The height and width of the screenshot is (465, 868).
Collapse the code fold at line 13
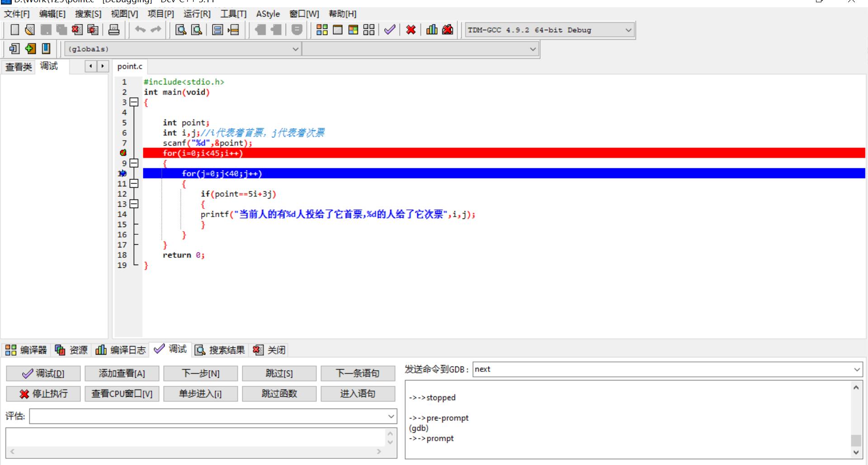coord(134,204)
